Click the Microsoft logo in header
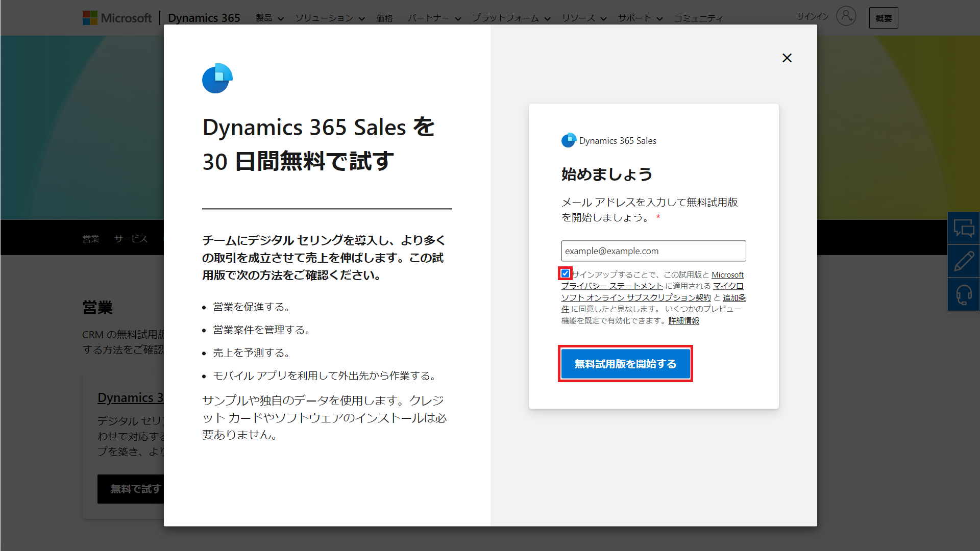Viewport: 980px width, 551px height. tap(117, 18)
